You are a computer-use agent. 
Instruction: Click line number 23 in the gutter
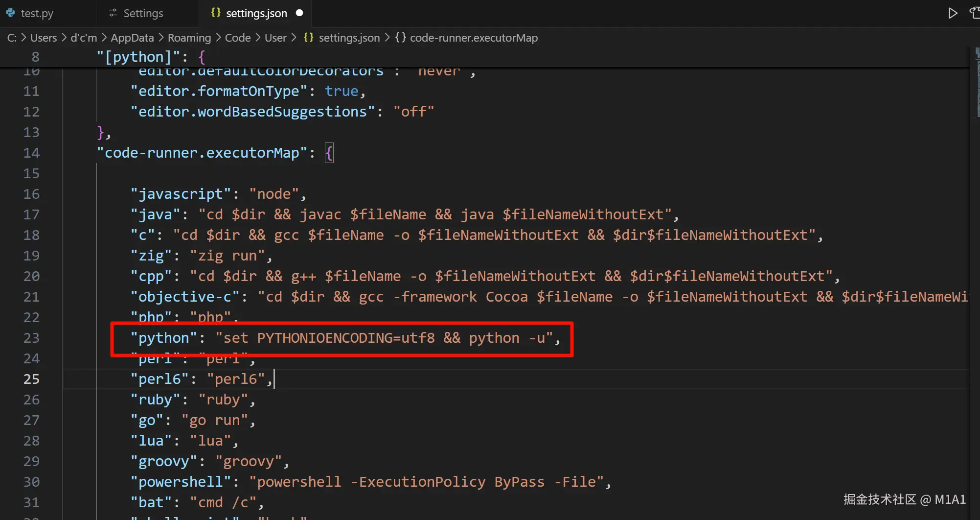[x=31, y=338]
